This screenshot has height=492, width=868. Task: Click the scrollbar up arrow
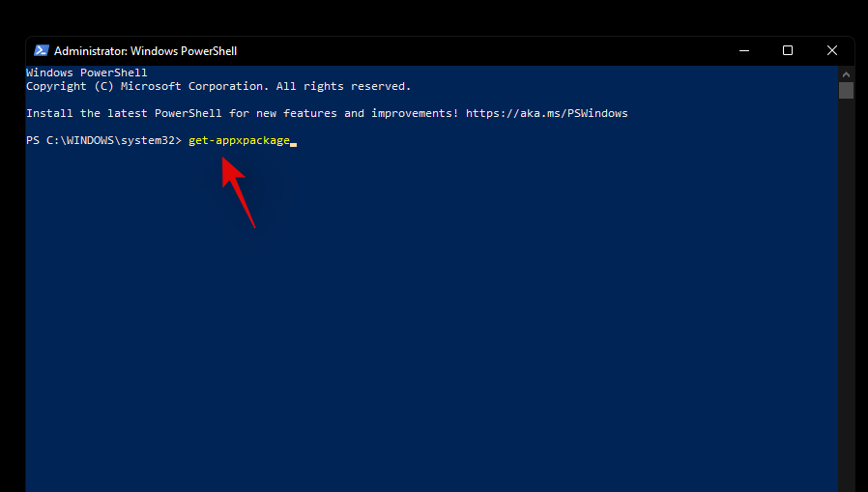(846, 73)
